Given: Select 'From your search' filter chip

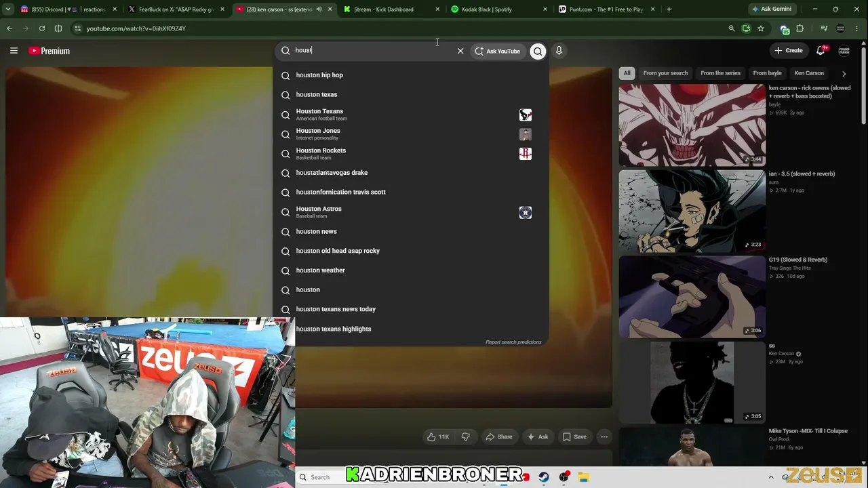Looking at the screenshot, I should pyautogui.click(x=665, y=73).
